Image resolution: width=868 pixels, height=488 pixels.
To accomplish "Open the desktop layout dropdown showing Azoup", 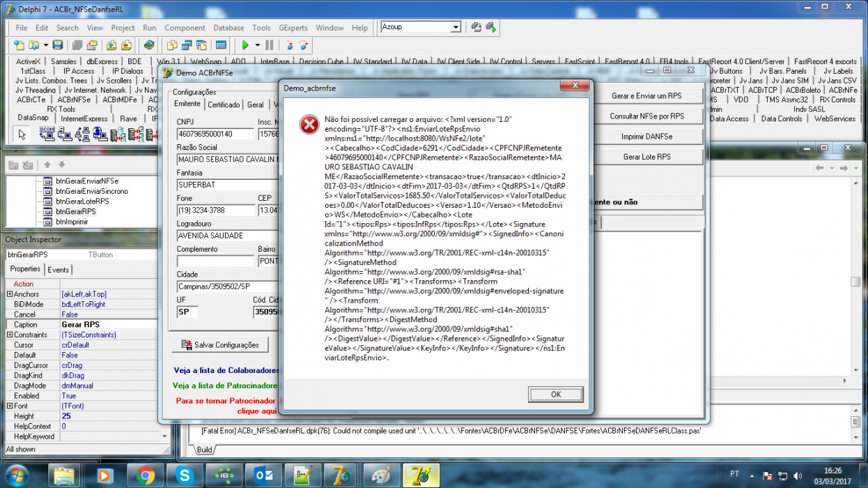I will click(x=456, y=27).
